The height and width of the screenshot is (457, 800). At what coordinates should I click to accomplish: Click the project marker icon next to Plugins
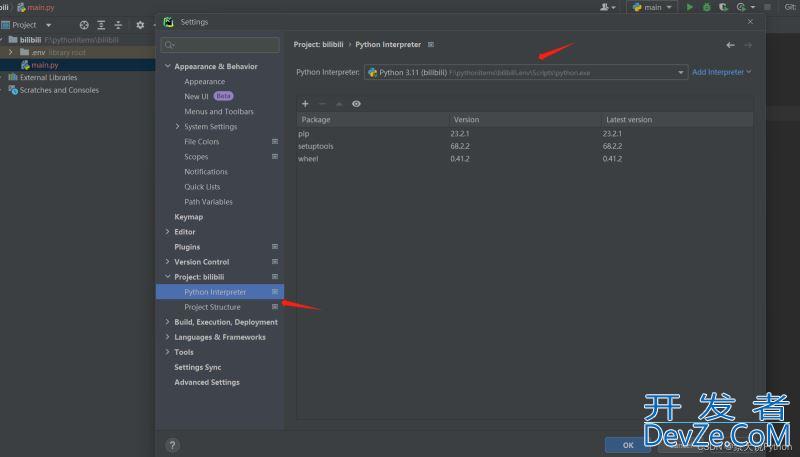click(275, 246)
